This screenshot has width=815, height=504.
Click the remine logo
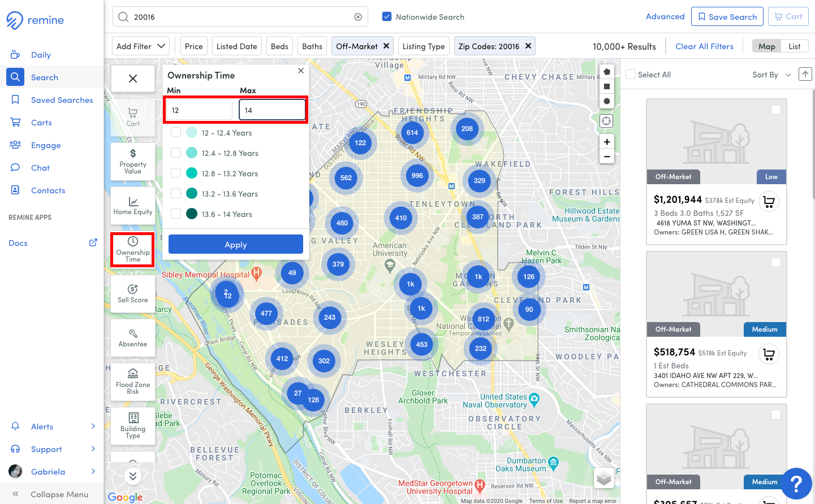click(x=35, y=20)
